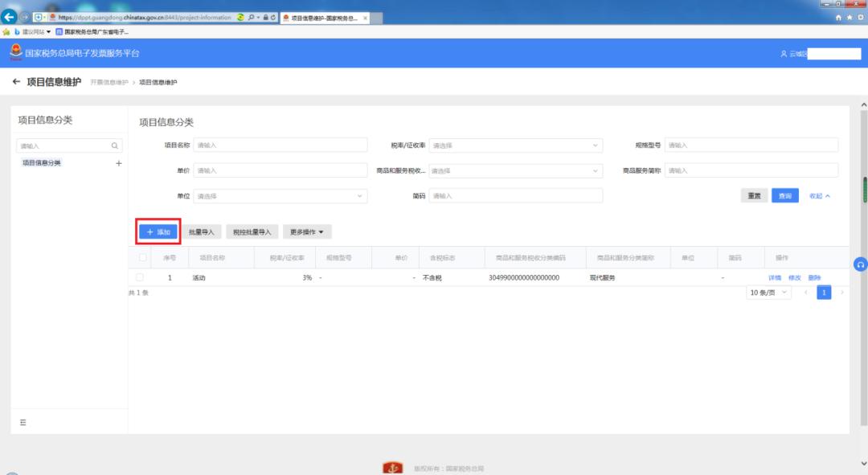The height and width of the screenshot is (475, 868).
Task: Click the compatibility view icon in address bar
Action: (240, 17)
